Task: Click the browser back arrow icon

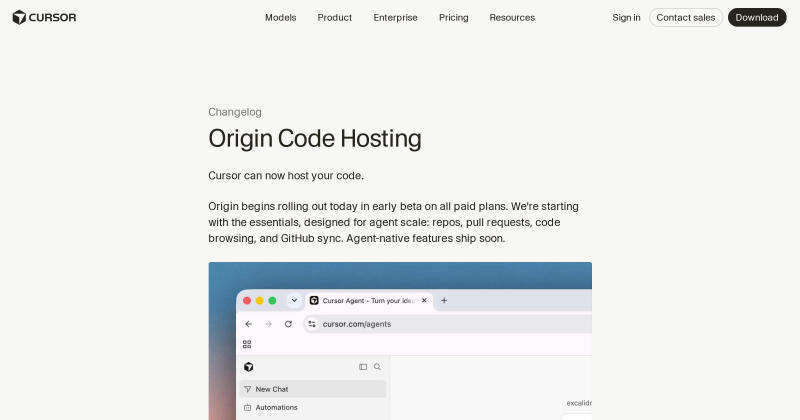Action: coord(248,324)
